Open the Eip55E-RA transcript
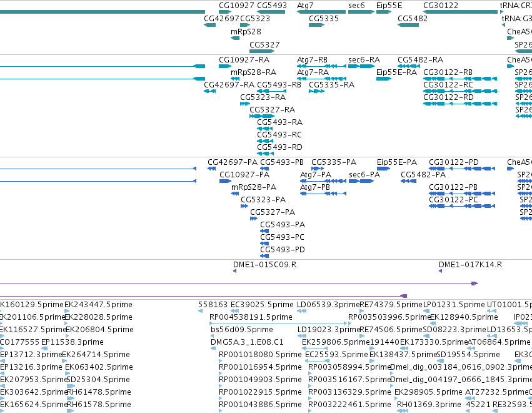Screen dimensions: 532x414 tap(384, 79)
